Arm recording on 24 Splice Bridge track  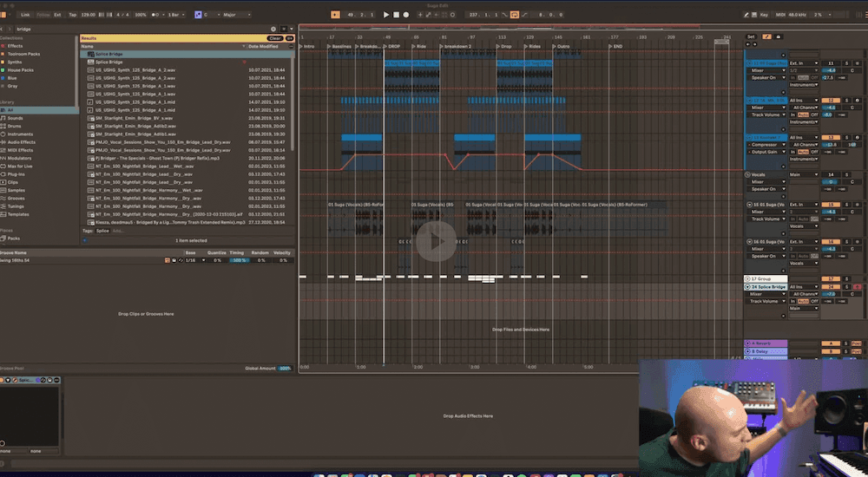[x=858, y=287]
